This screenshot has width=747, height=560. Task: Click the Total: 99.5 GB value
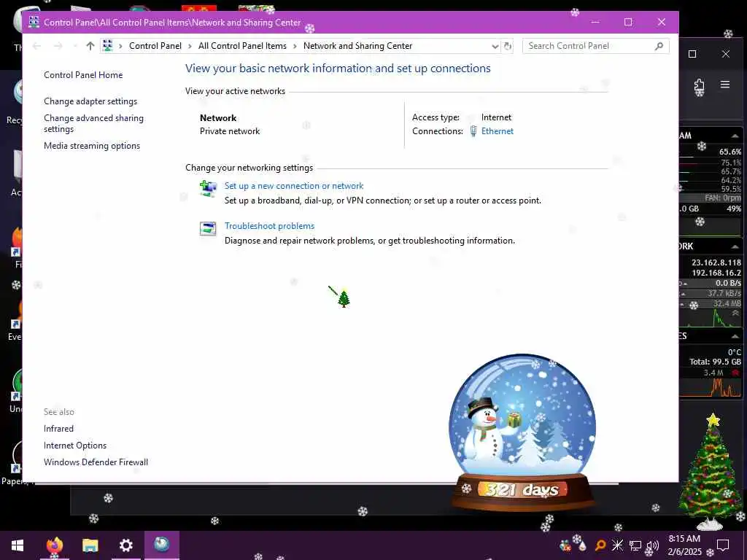tap(715, 362)
